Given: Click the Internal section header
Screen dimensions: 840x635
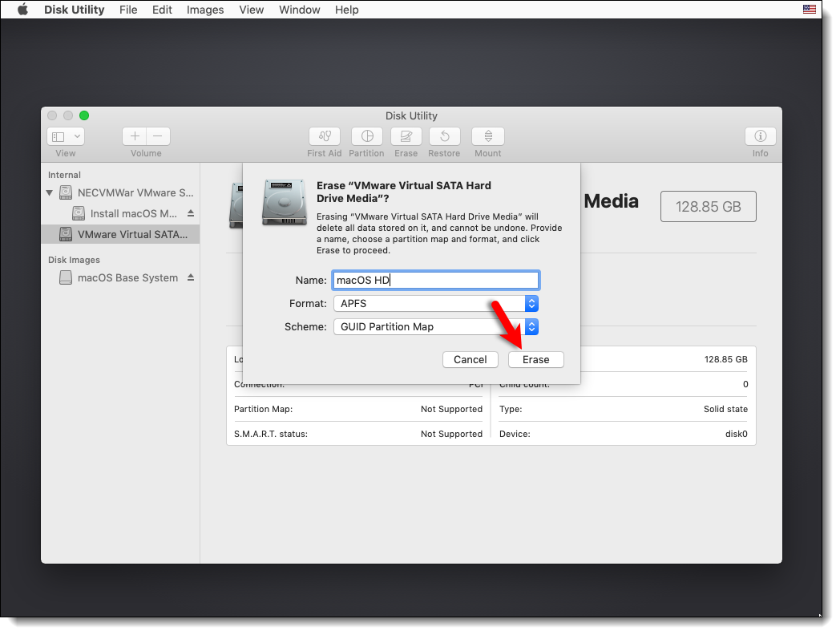Looking at the screenshot, I should click(64, 175).
